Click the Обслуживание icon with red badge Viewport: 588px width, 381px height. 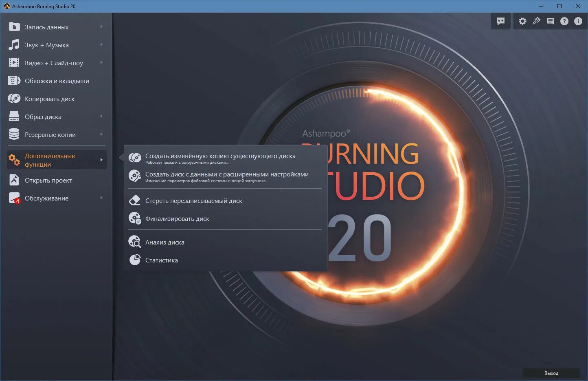pos(14,198)
